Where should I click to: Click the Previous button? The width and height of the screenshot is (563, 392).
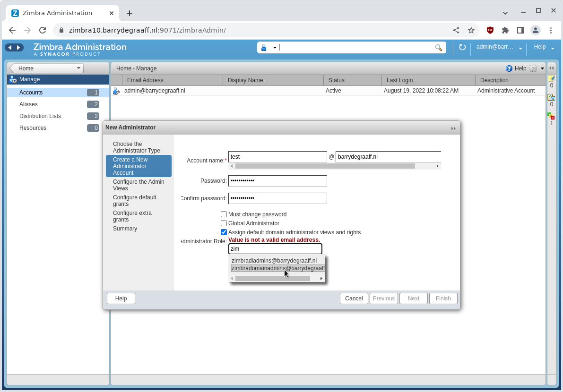pyautogui.click(x=384, y=298)
